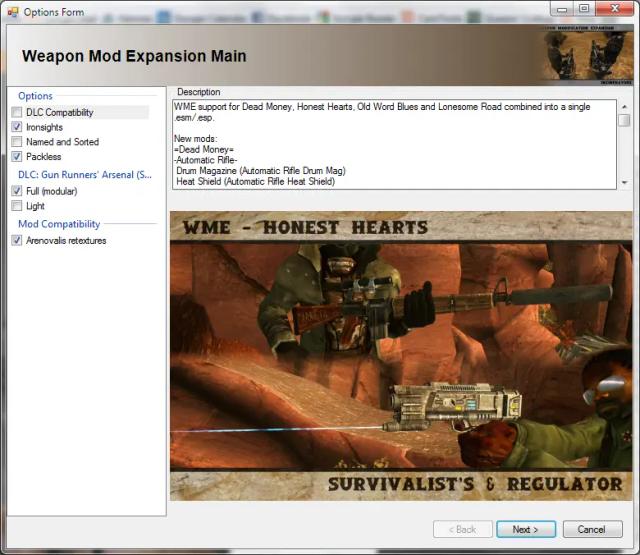
Task: Toggle the Full (modular) checkbox
Action: (x=17, y=191)
